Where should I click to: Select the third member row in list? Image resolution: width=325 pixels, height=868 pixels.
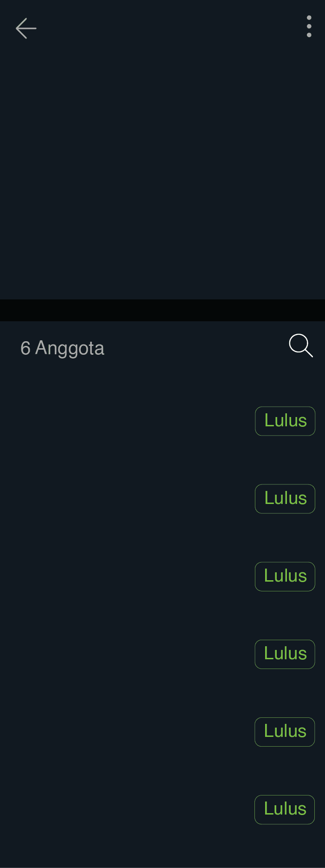coord(125,576)
